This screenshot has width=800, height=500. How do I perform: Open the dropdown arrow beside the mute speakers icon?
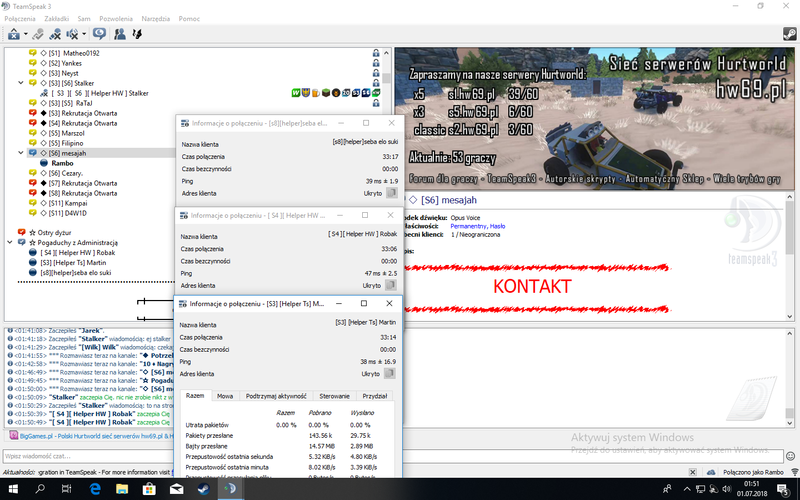[84, 34]
